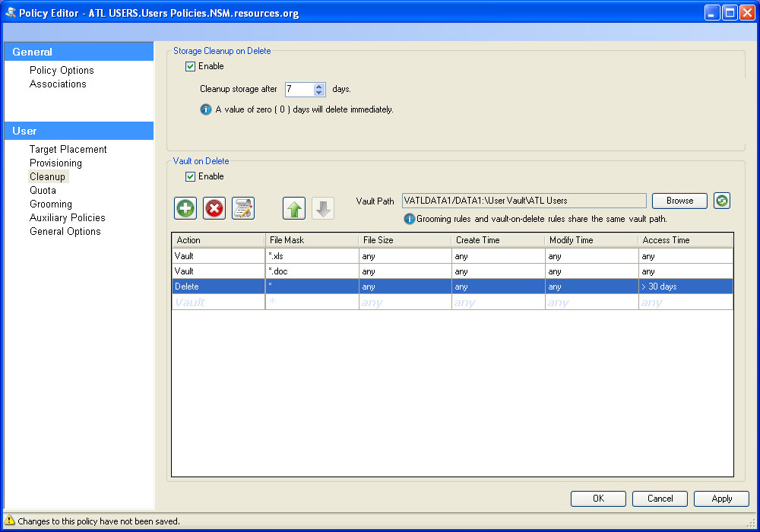
Task: Click the gray move down arrow
Action: tap(323, 208)
